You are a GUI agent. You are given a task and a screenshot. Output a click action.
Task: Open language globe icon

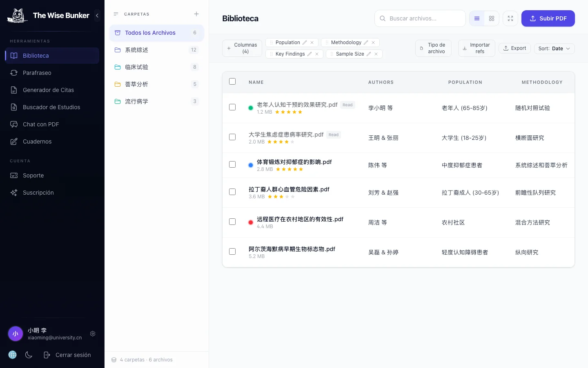tap(13, 355)
